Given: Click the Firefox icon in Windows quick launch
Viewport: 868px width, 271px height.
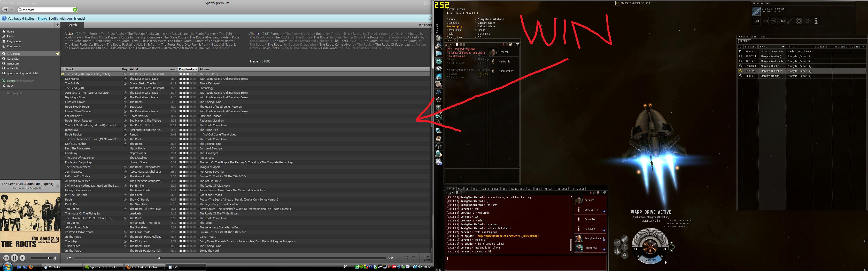Looking at the screenshot, I should (31, 267).
